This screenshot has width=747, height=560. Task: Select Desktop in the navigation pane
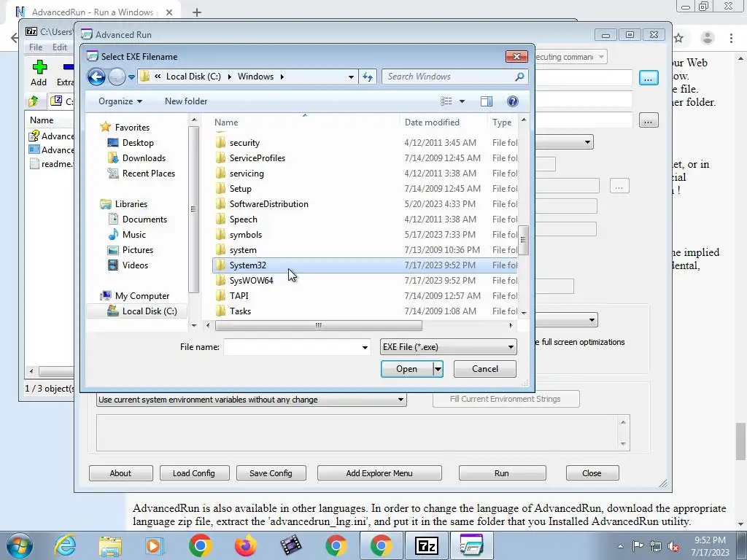pos(138,142)
